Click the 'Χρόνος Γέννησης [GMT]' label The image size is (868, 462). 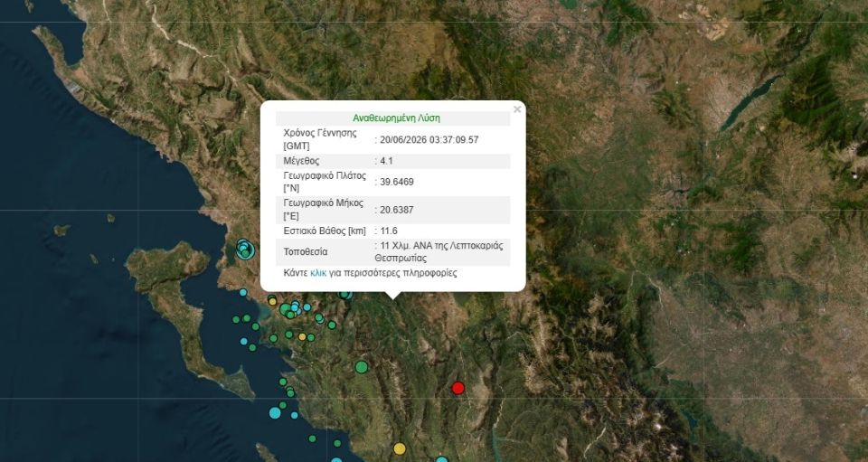pos(320,139)
